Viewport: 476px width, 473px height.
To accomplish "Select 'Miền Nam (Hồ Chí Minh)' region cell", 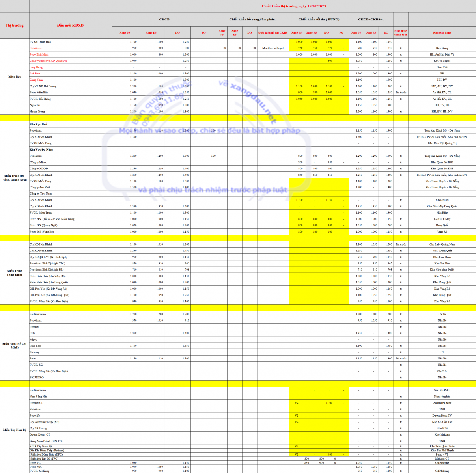I will coord(15,346).
